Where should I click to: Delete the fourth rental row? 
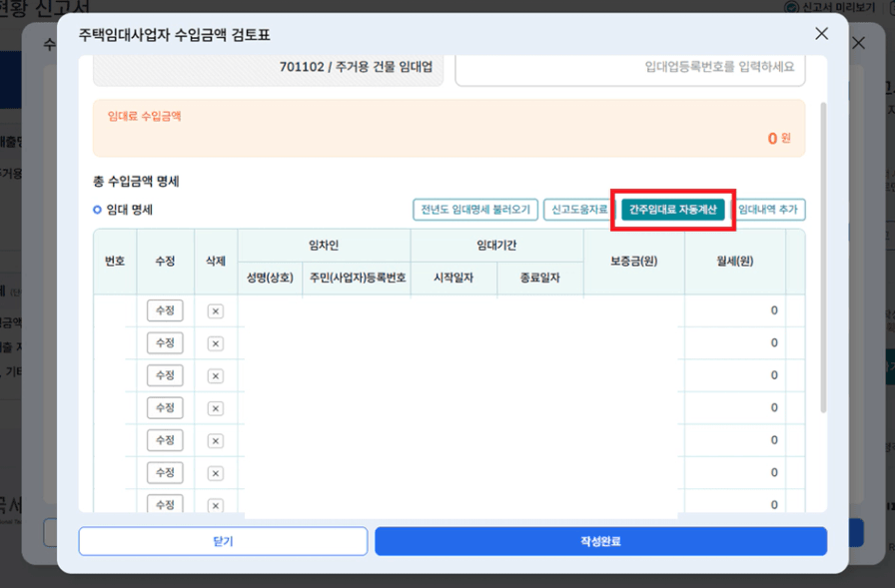215,408
